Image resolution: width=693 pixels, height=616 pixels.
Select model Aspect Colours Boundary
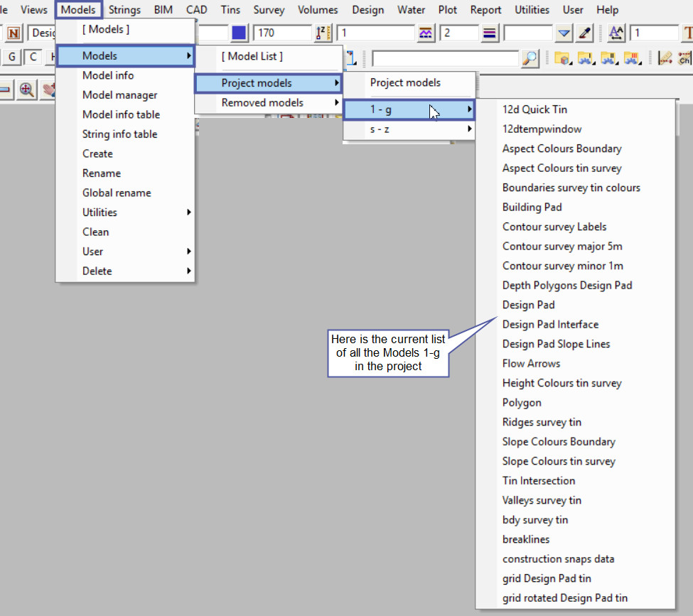pos(562,149)
